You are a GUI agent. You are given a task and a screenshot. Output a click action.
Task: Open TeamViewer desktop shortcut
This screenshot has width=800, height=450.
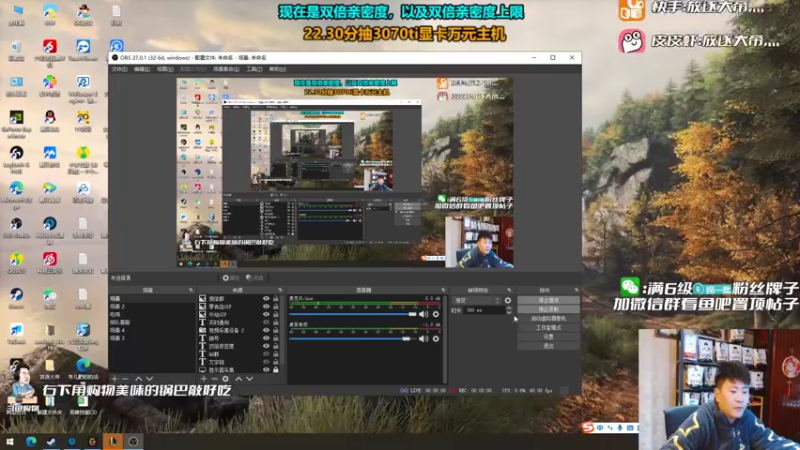point(83,51)
